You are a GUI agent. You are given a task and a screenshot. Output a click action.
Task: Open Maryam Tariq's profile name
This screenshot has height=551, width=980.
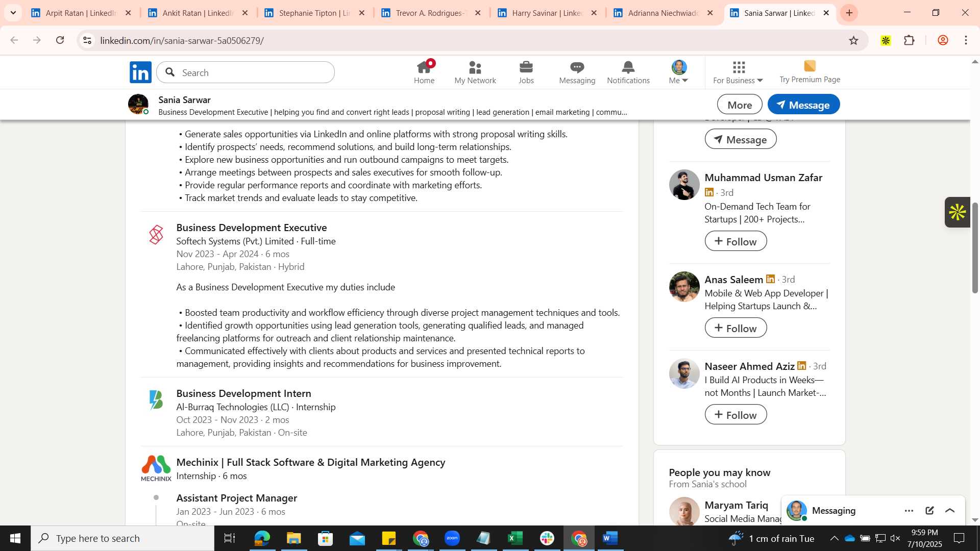tap(736, 505)
